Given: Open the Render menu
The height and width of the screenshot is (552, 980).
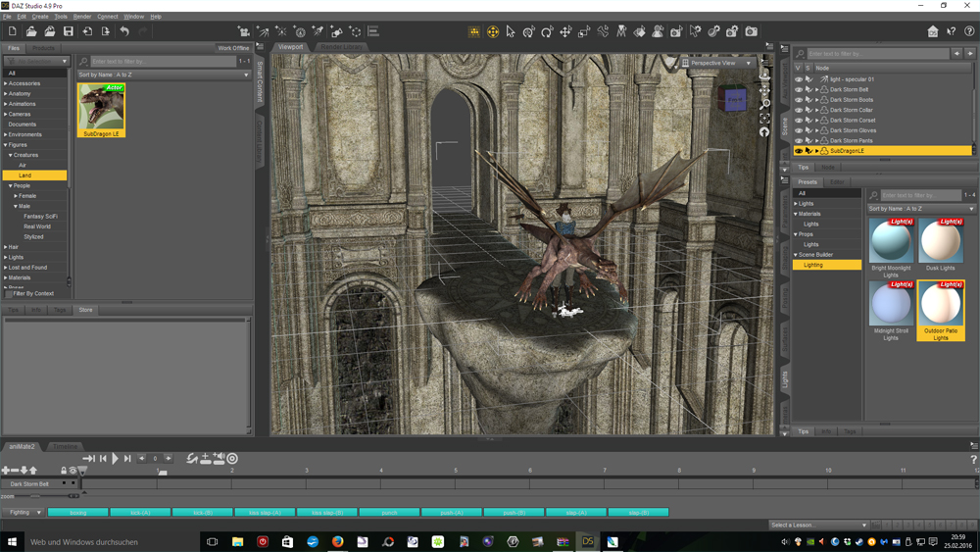Looking at the screenshot, I should pos(82,17).
